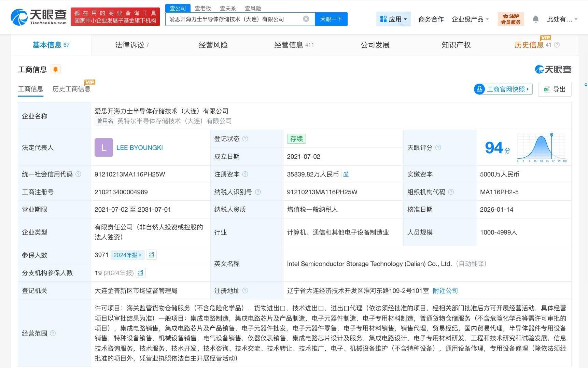Click help icon beside 经营范围
588x368 pixels.
[53, 333]
